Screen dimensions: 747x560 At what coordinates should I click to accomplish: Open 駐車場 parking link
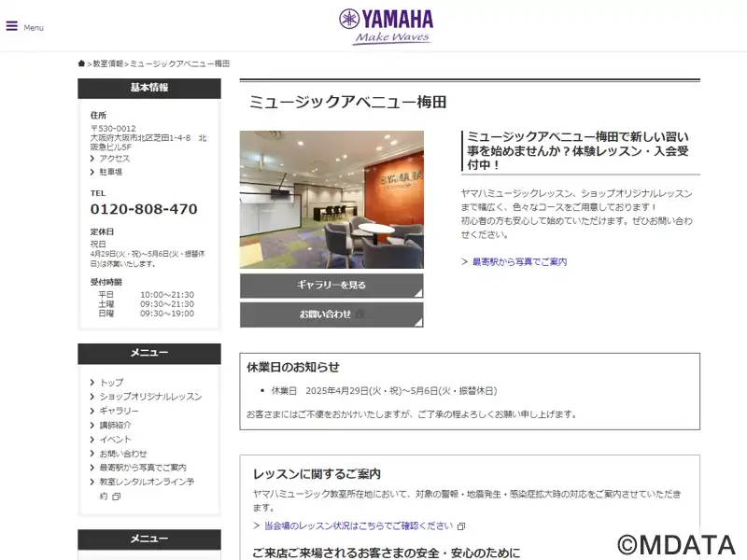(x=110, y=172)
